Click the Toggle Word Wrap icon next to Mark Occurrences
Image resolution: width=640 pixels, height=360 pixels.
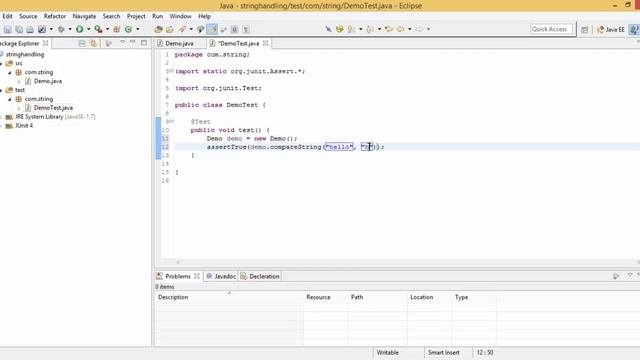click(223, 29)
